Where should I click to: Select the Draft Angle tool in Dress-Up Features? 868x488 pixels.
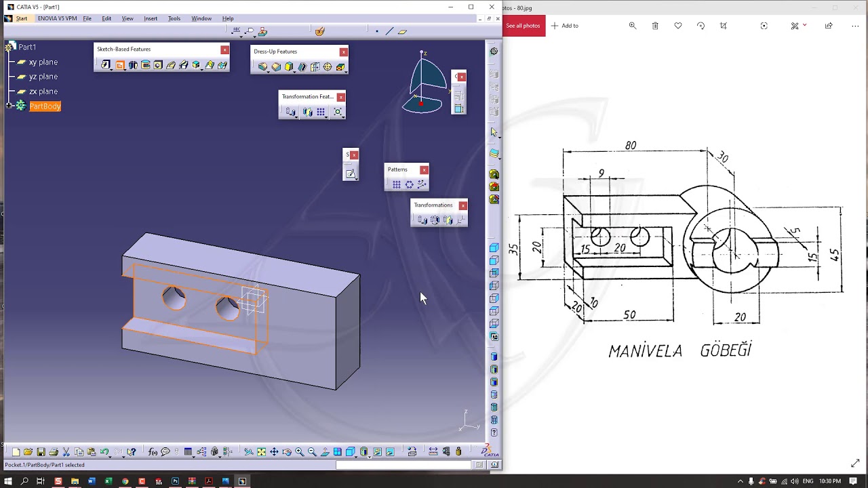click(x=289, y=66)
